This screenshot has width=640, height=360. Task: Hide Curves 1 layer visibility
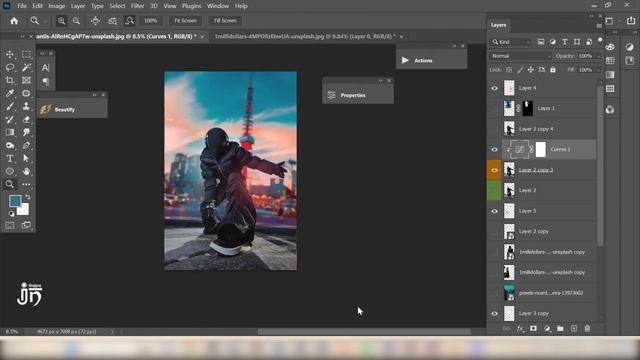494,149
